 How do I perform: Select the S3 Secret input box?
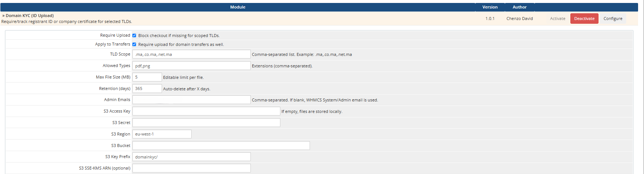coord(206,123)
